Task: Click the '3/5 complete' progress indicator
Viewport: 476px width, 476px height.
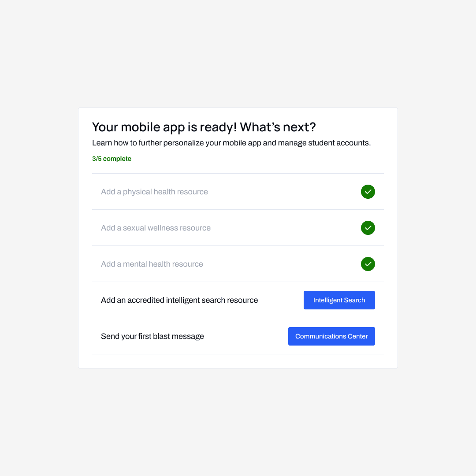Action: (x=112, y=159)
